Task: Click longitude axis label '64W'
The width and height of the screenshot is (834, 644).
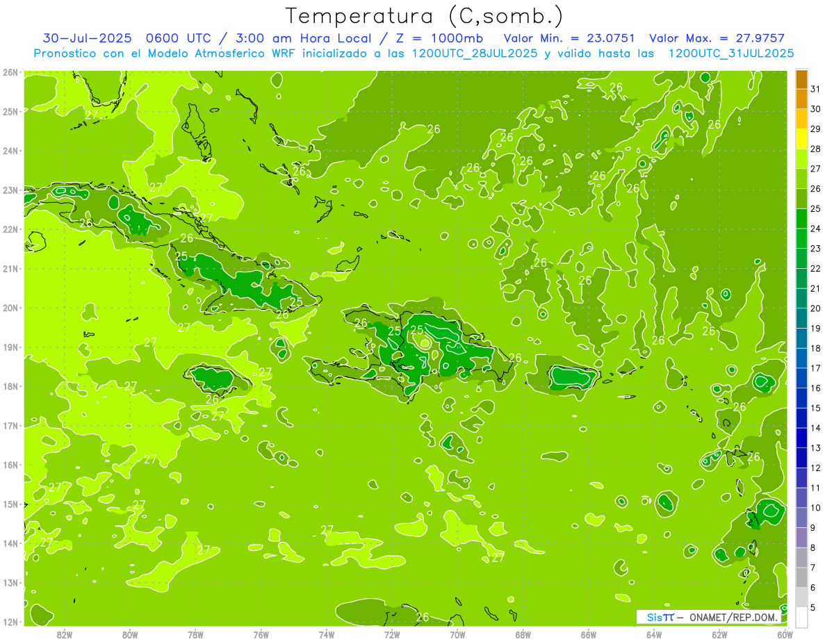Action: (x=654, y=635)
